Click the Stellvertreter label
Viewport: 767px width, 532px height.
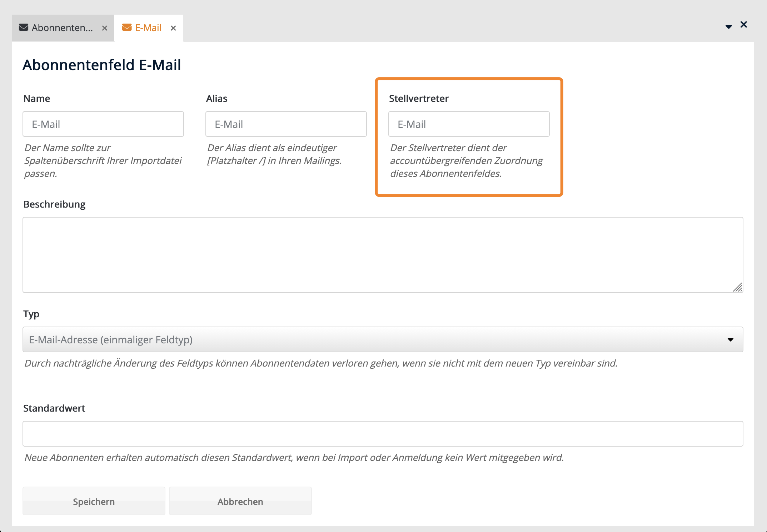[419, 99]
